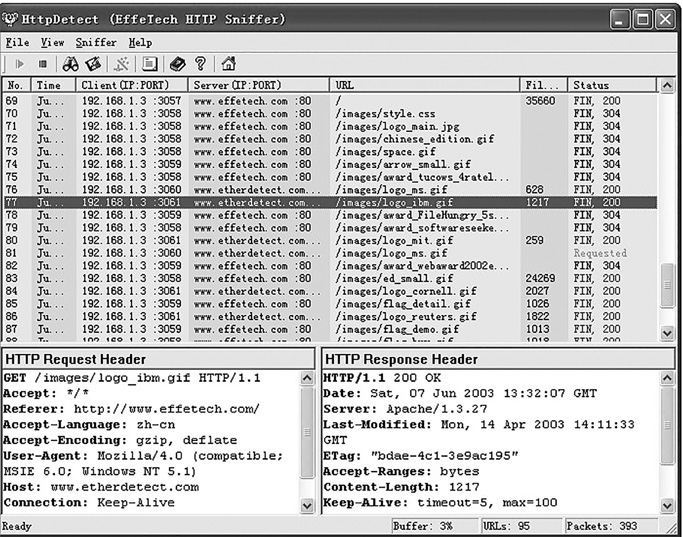Open the Sniffer menu
The width and height of the screenshot is (683, 537).
[96, 42]
